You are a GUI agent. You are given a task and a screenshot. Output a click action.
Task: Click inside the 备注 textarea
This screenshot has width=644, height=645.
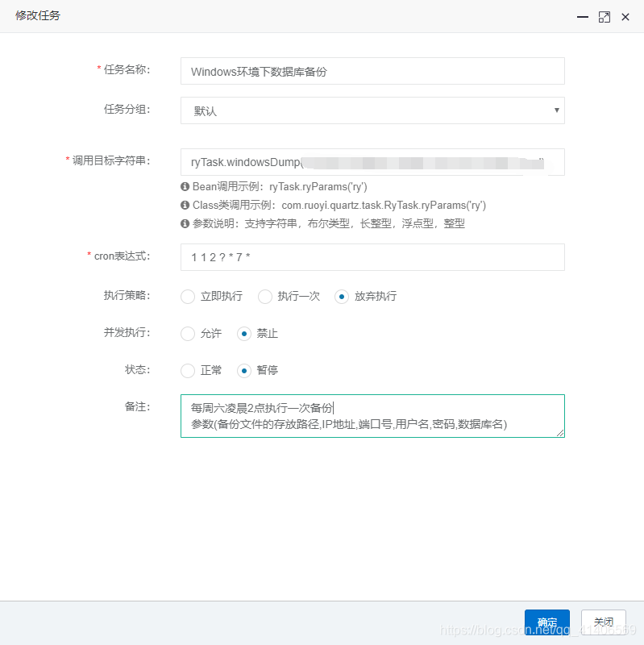coord(372,416)
